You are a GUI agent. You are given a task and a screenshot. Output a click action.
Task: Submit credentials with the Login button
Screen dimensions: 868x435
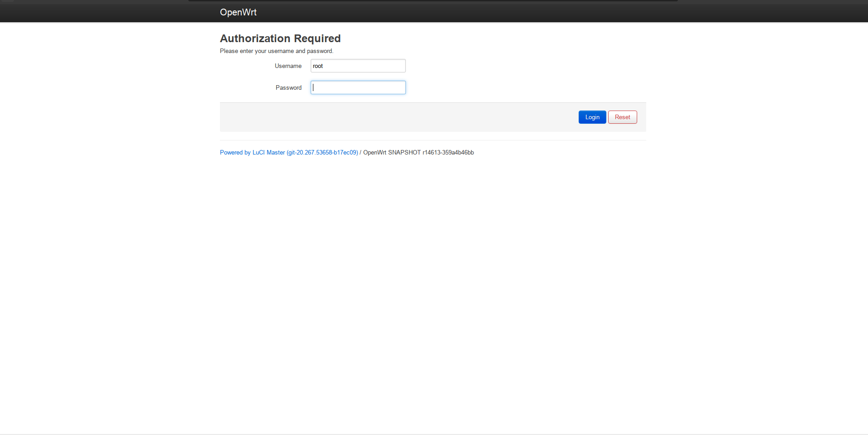click(x=592, y=117)
